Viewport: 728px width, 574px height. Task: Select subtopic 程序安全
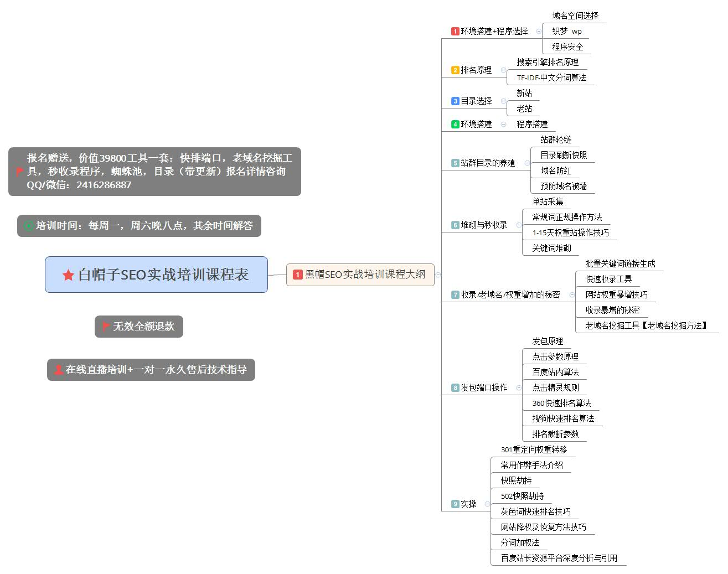pyautogui.click(x=567, y=47)
